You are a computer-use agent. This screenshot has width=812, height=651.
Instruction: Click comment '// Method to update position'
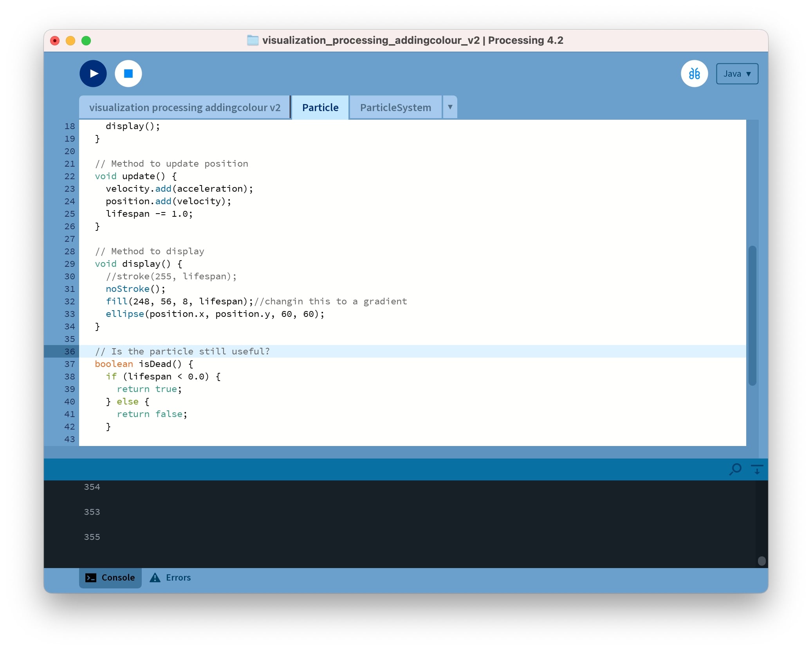click(171, 164)
